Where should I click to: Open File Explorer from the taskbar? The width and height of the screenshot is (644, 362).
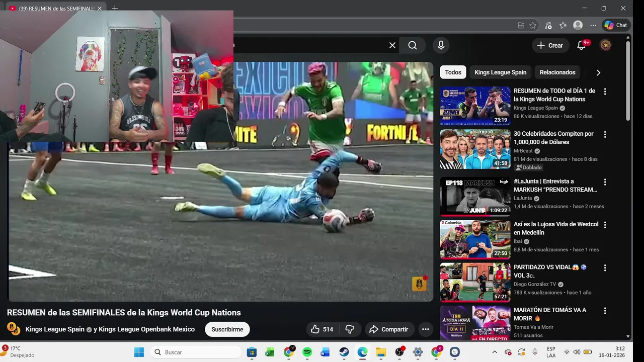pos(381,352)
